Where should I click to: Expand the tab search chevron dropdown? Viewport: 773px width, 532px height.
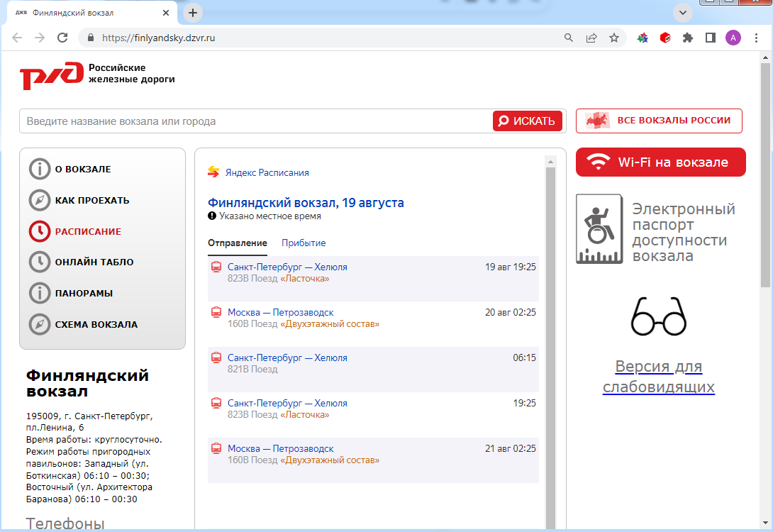(x=683, y=13)
